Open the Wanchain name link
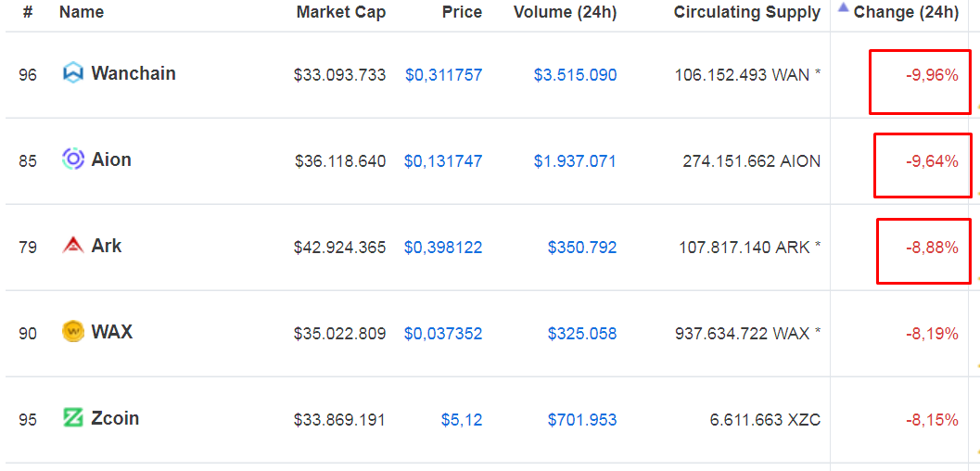Image resolution: width=980 pixels, height=471 pixels. click(x=134, y=74)
